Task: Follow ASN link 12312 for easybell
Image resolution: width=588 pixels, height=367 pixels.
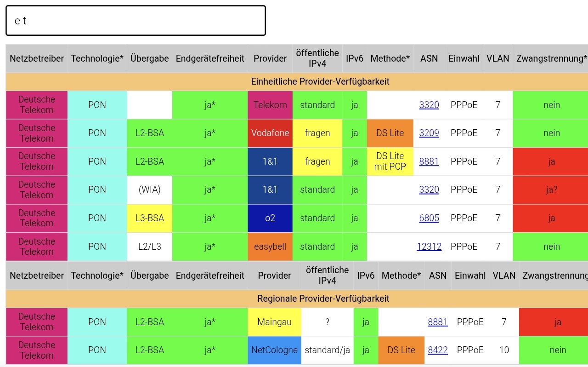Action: tap(429, 247)
